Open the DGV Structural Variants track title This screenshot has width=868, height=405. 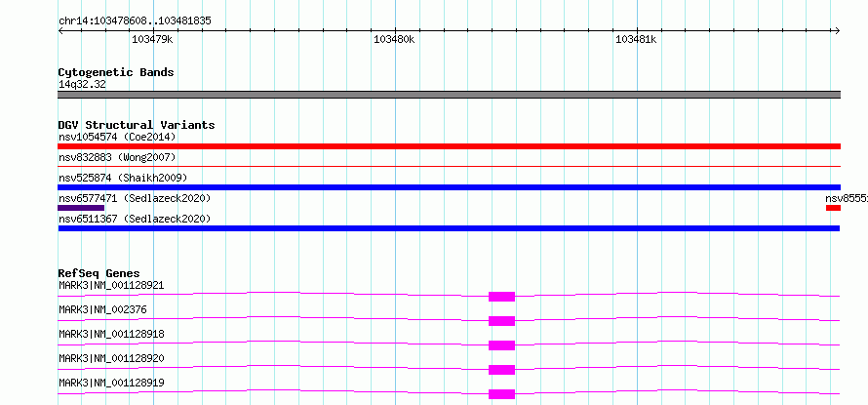[137, 125]
